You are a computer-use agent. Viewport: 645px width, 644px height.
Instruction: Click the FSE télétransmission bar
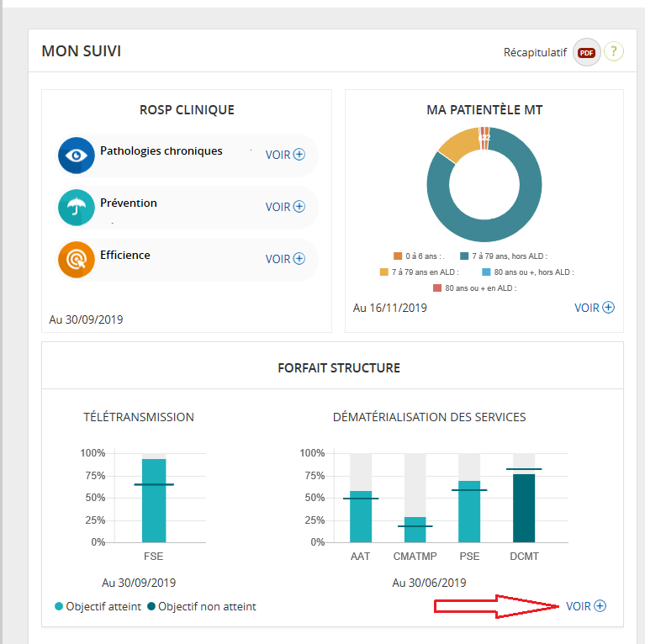tap(154, 500)
